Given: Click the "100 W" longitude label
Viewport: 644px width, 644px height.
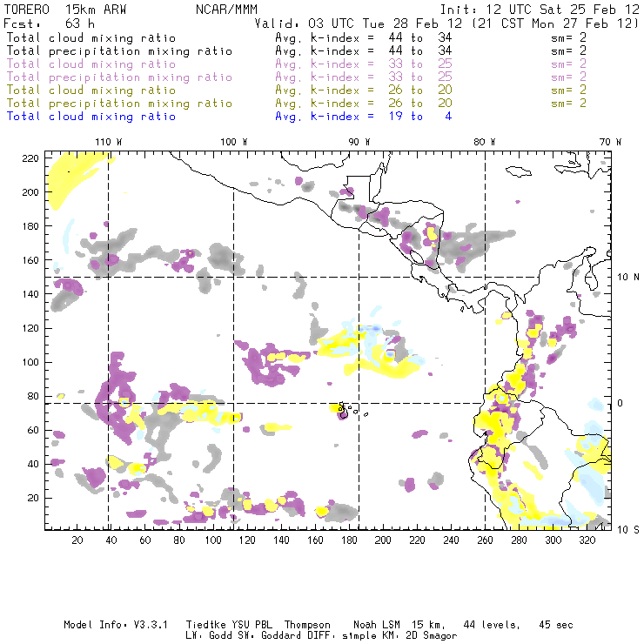Looking at the screenshot, I should click(234, 142).
